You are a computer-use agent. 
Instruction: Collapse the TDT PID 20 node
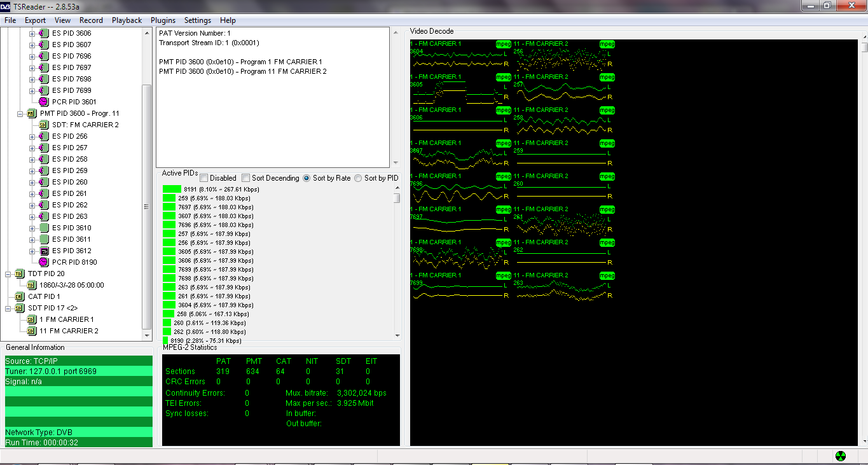pyautogui.click(x=8, y=274)
